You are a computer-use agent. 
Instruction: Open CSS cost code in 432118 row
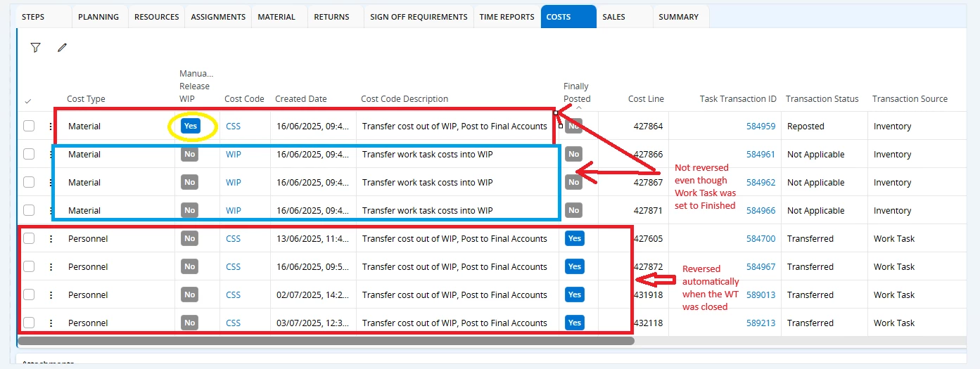pyautogui.click(x=233, y=323)
